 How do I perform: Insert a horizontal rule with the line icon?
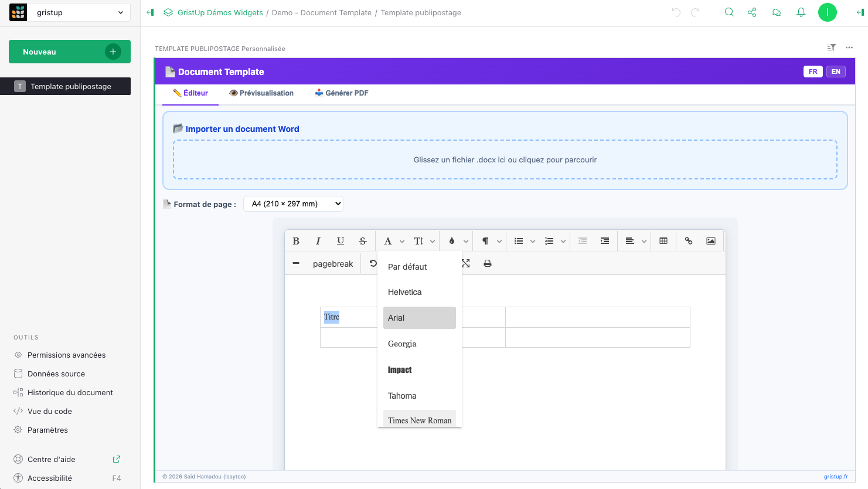[296, 264]
